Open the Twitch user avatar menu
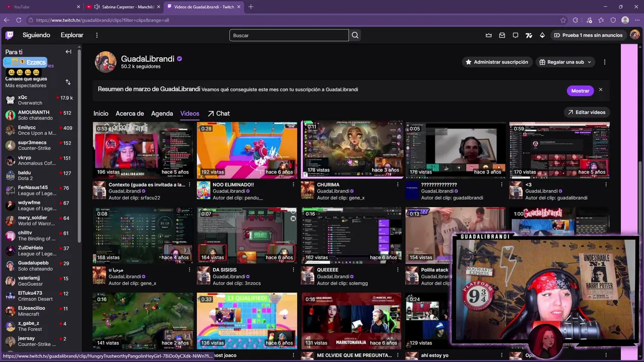Screen dimensions: 644x362 [634, 35]
